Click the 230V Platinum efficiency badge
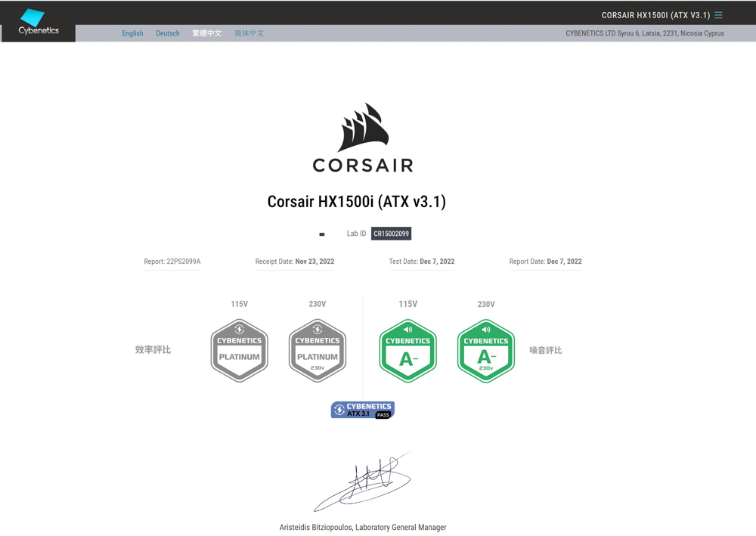The width and height of the screenshot is (756, 536). (318, 351)
